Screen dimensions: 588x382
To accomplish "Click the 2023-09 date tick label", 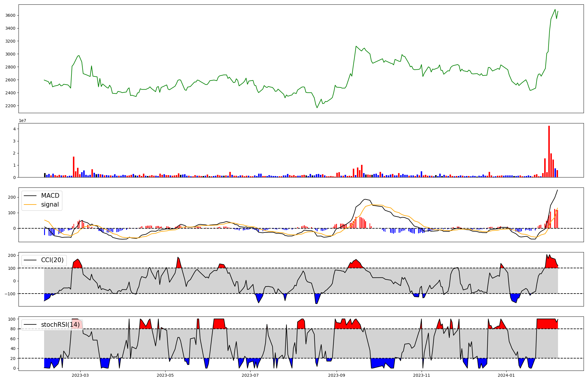I will (x=337, y=375).
